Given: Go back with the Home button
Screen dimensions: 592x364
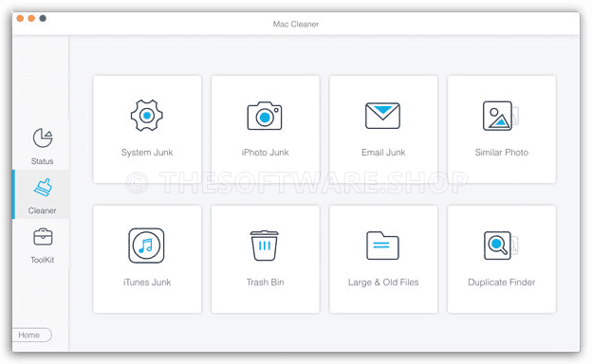Looking at the screenshot, I should [31, 335].
